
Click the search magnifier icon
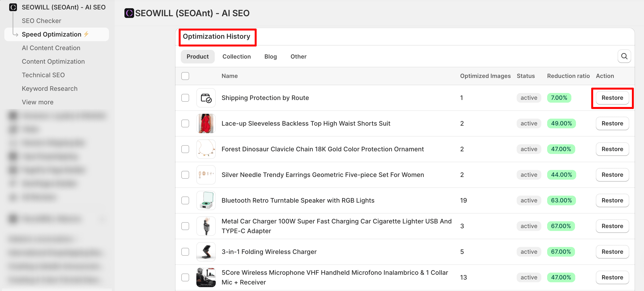pos(624,56)
